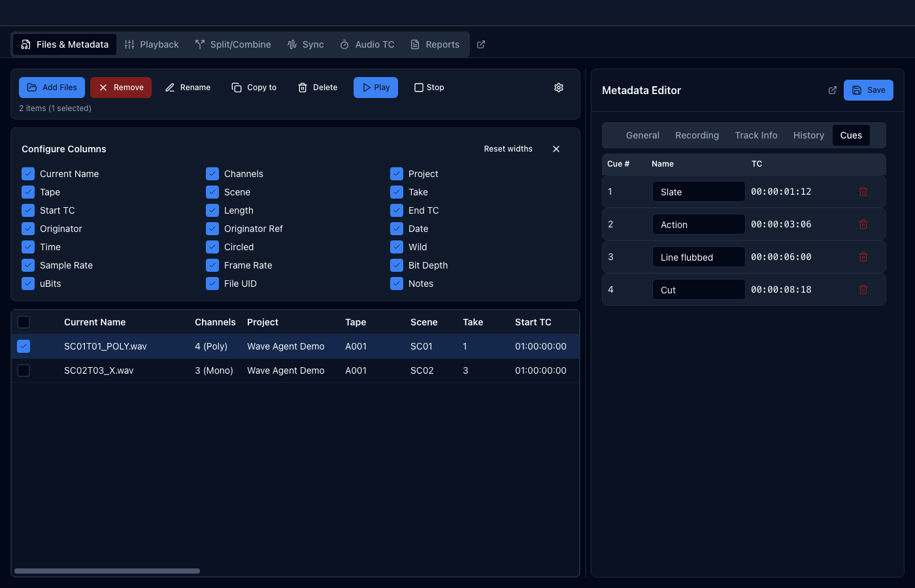Delete the Cut cue
The height and width of the screenshot is (588, 915).
[863, 289]
